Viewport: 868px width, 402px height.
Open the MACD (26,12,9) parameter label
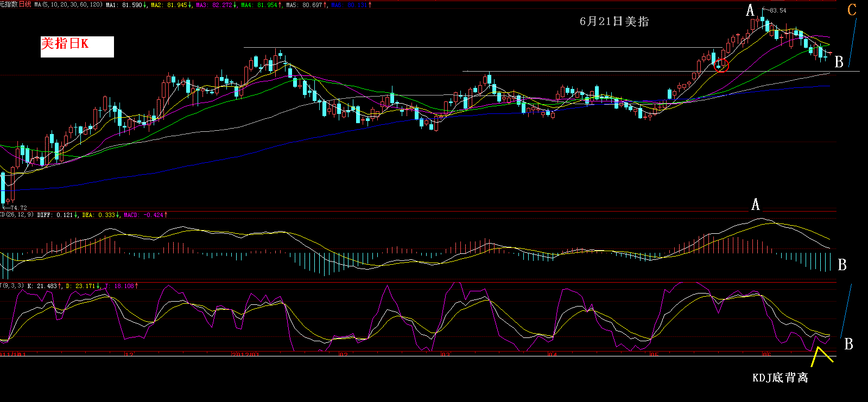click(x=17, y=215)
